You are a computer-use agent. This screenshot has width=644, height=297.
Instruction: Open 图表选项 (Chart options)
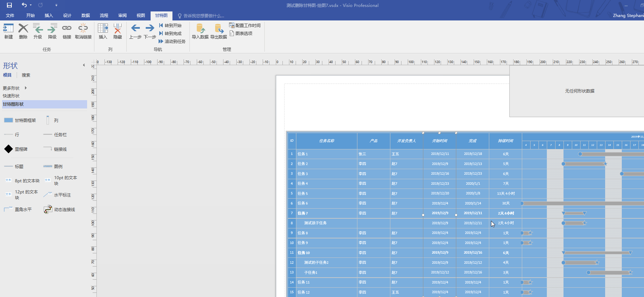tap(241, 33)
